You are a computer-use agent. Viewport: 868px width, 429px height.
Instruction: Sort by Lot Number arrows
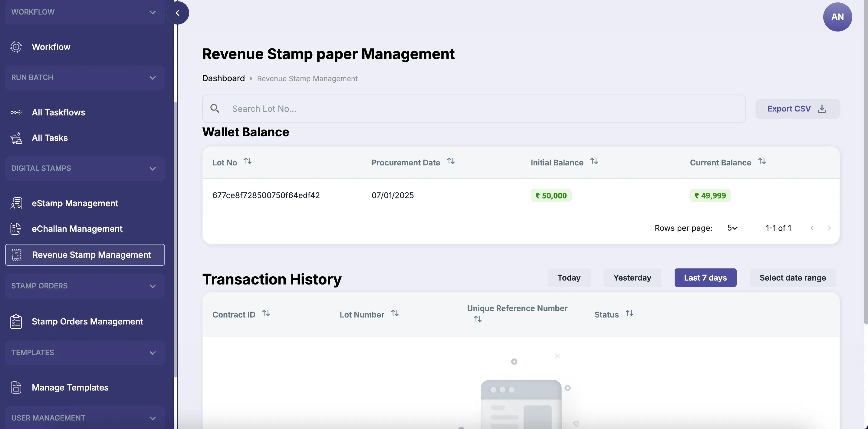[x=395, y=313]
